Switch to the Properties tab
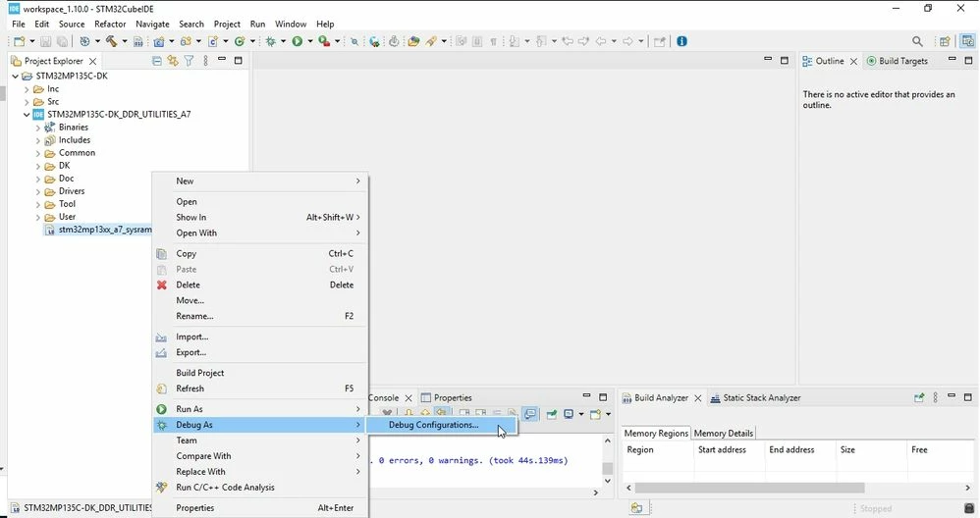 click(x=446, y=397)
